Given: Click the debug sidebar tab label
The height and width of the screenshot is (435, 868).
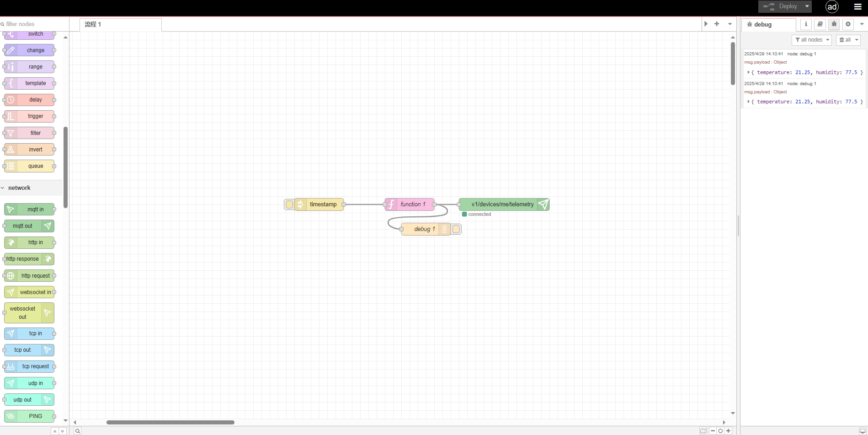Looking at the screenshot, I should [762, 24].
